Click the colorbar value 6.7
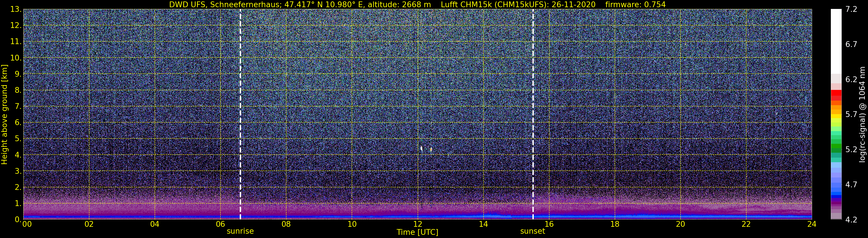The height and width of the screenshot is (238, 868). click(x=851, y=44)
